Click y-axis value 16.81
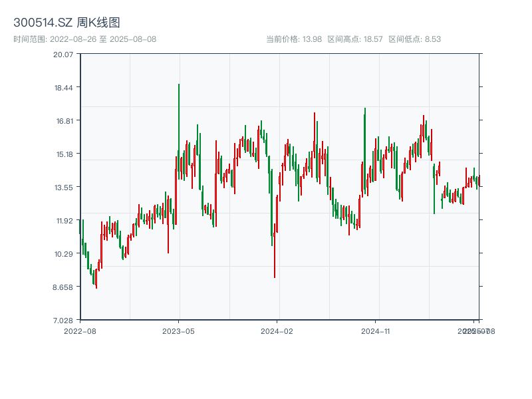532x399 pixels. [x=65, y=121]
